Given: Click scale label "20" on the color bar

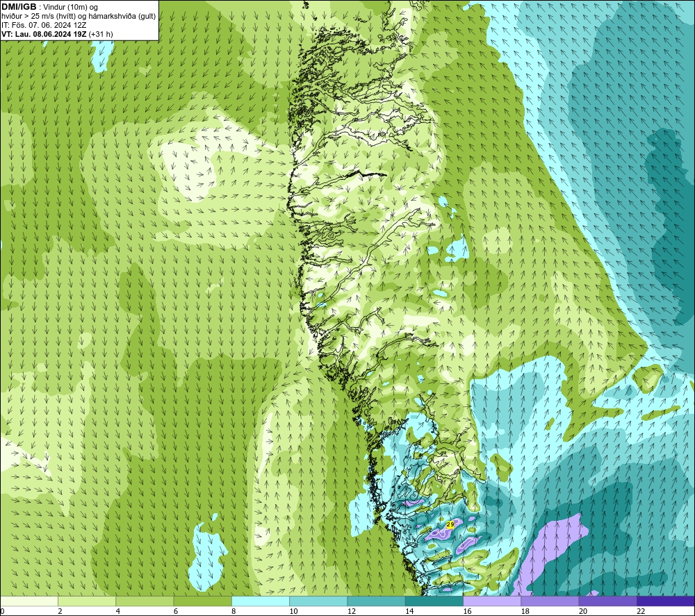Looking at the screenshot, I should [x=583, y=612].
